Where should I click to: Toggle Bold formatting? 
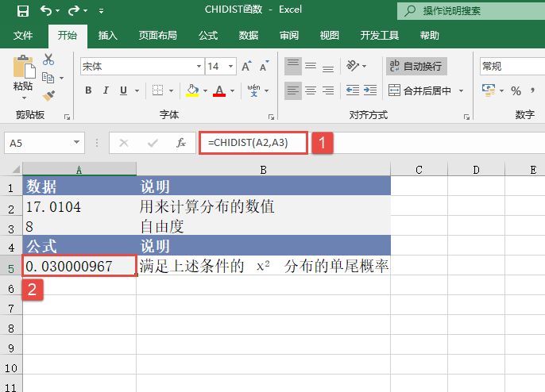(89, 90)
